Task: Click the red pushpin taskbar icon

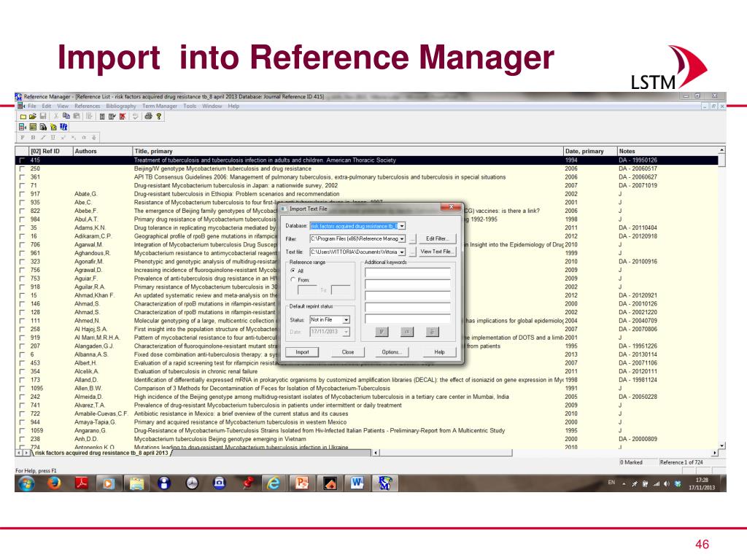Action: pos(247,483)
